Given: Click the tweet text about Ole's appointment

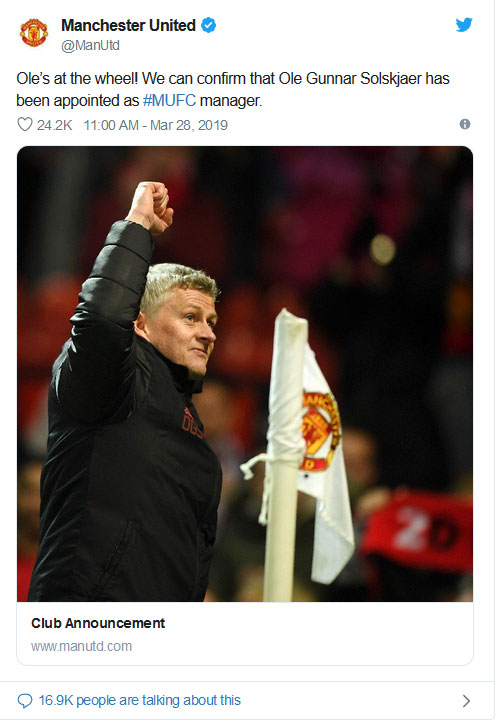Looking at the screenshot, I should [x=233, y=89].
